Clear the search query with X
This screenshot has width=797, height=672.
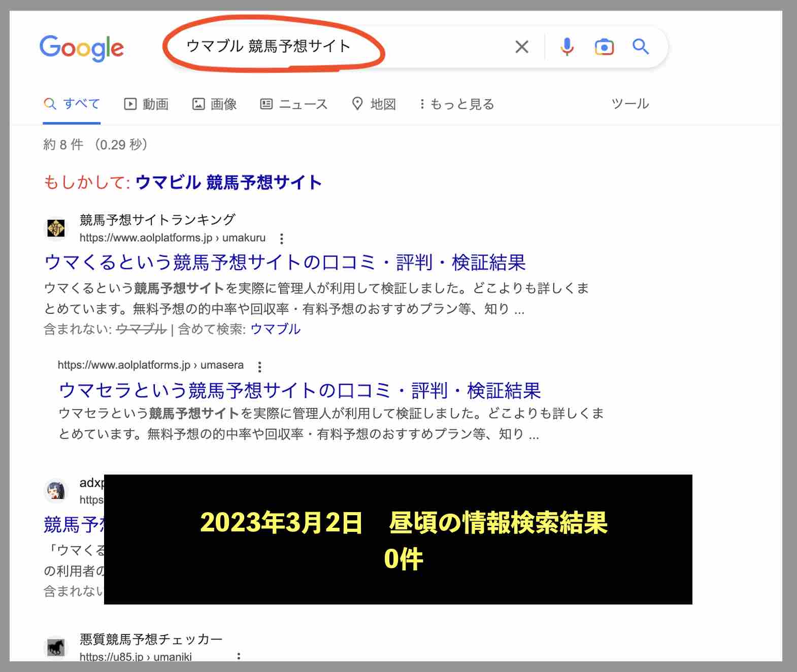point(522,47)
